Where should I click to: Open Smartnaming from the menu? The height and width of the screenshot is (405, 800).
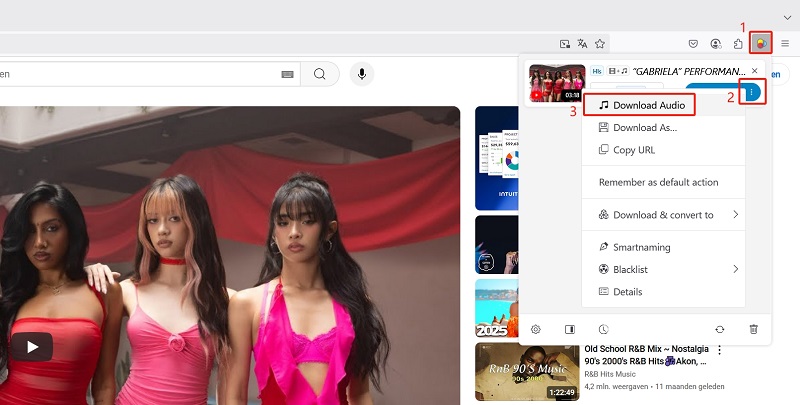663,247
